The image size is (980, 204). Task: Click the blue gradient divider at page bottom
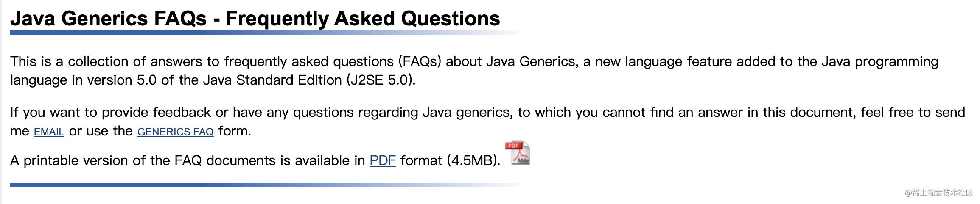point(264,185)
